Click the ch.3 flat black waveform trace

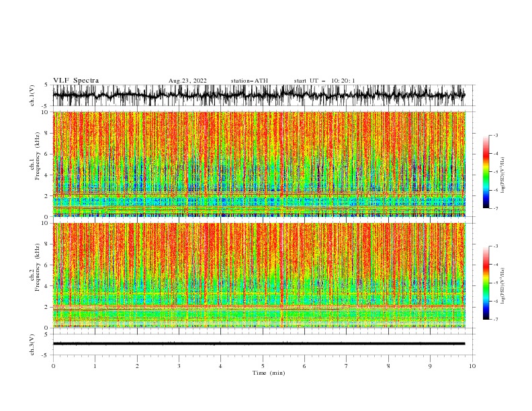tap(259, 344)
